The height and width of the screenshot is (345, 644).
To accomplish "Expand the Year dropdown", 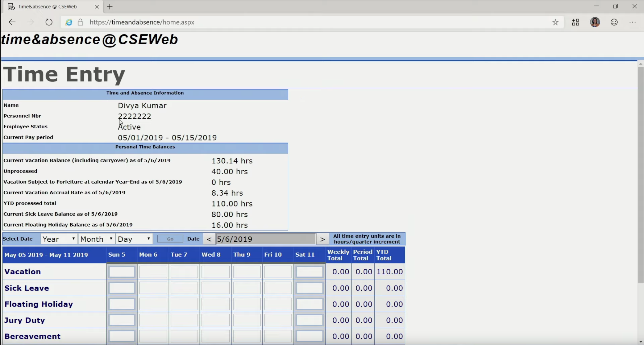I will pyautogui.click(x=59, y=239).
